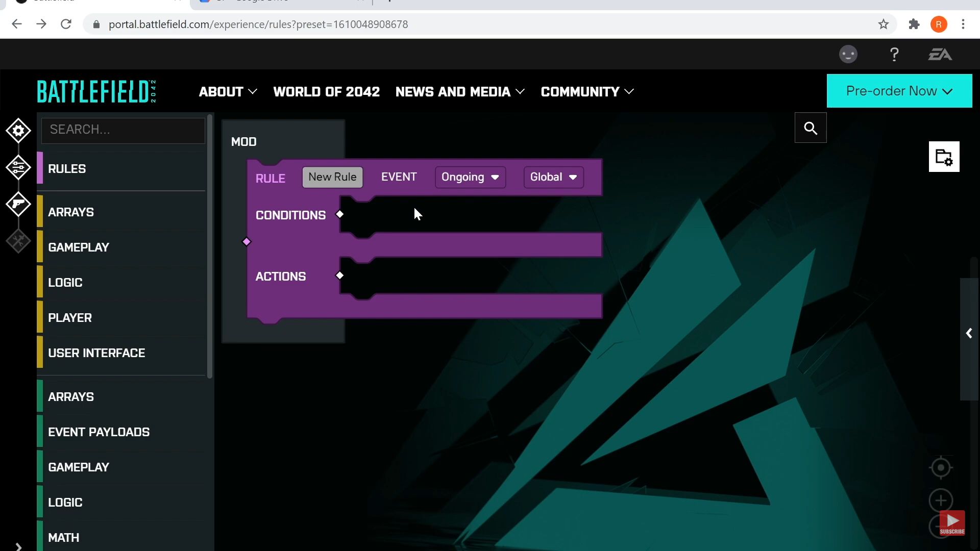This screenshot has height=551, width=980.
Task: Open the Global scope dropdown
Action: click(x=553, y=177)
